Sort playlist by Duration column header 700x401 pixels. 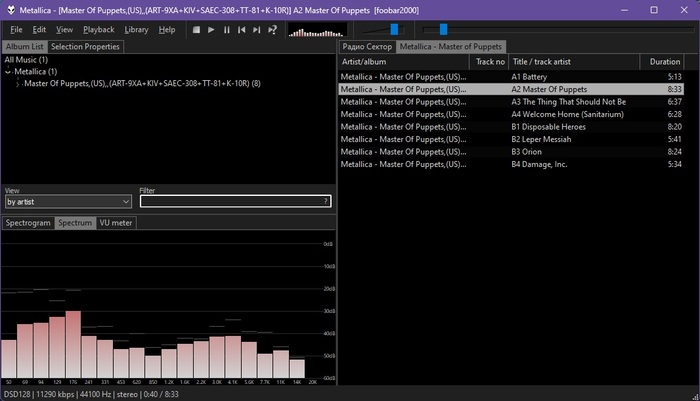(x=664, y=62)
